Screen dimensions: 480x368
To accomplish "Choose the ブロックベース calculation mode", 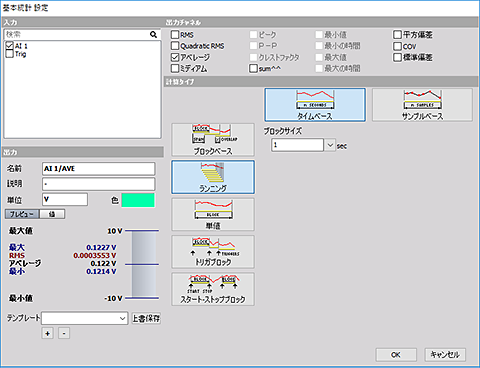I will pos(213,140).
